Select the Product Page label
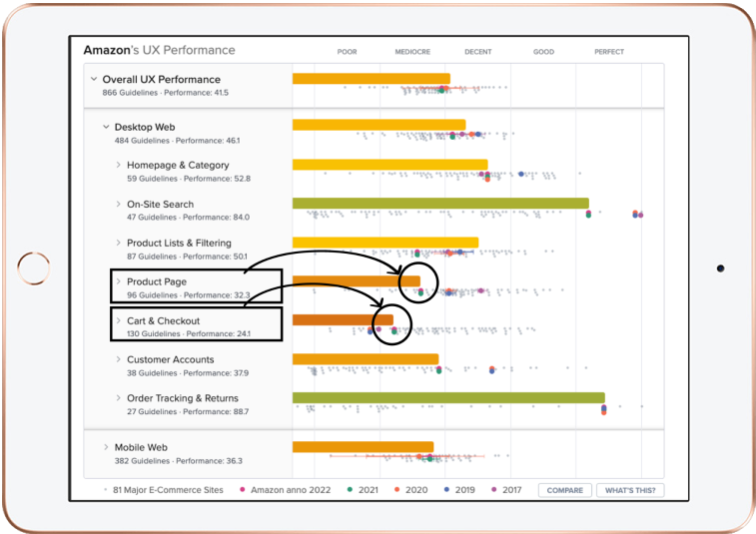The width and height of the screenshot is (756, 534). (157, 281)
